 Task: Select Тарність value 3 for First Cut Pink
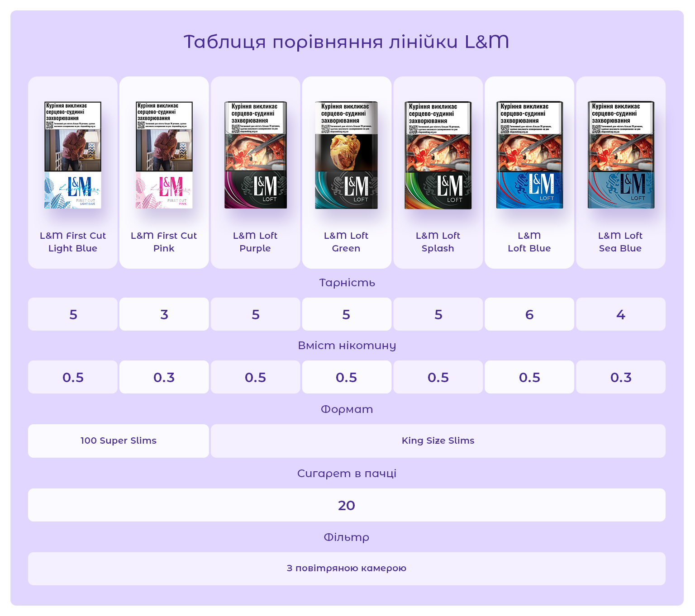click(164, 314)
